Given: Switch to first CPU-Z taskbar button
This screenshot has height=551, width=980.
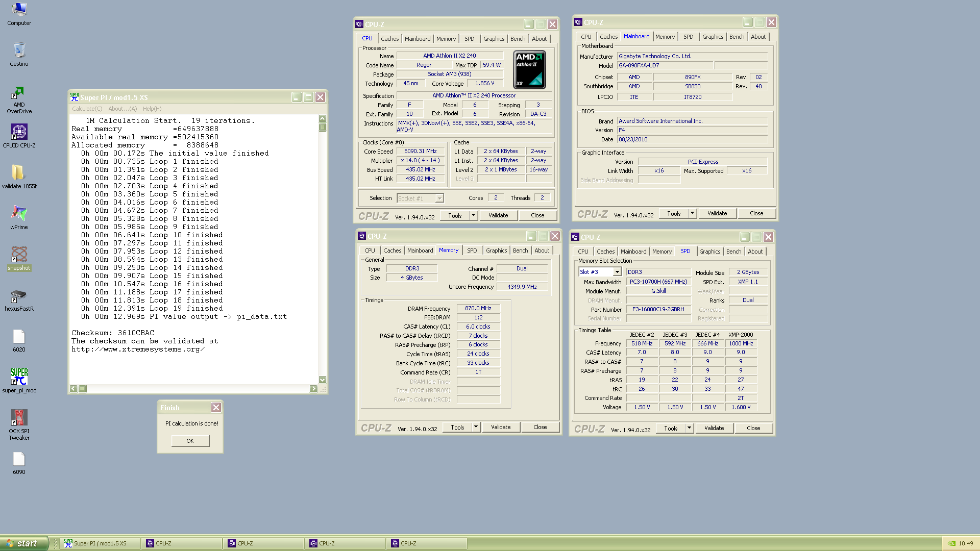Looking at the screenshot, I should [x=182, y=543].
